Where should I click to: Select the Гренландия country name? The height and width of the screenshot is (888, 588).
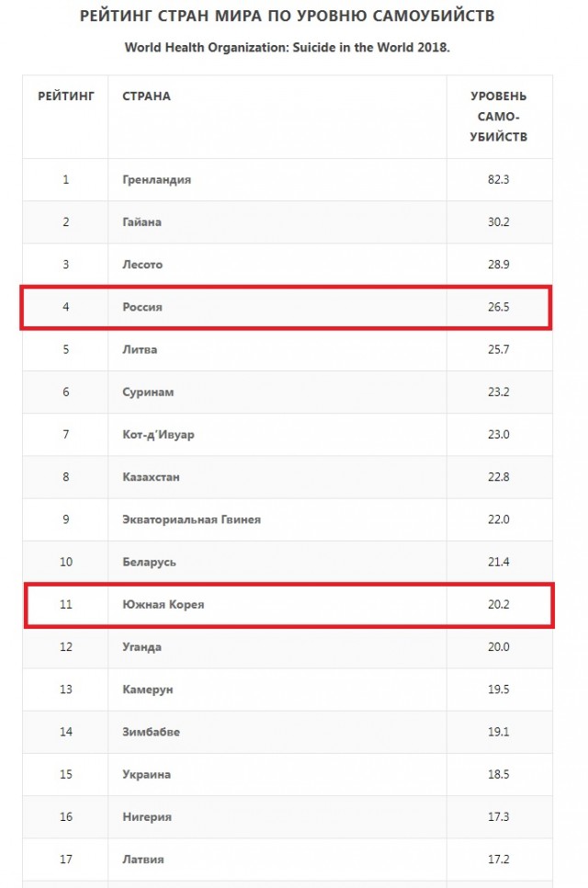click(x=157, y=179)
